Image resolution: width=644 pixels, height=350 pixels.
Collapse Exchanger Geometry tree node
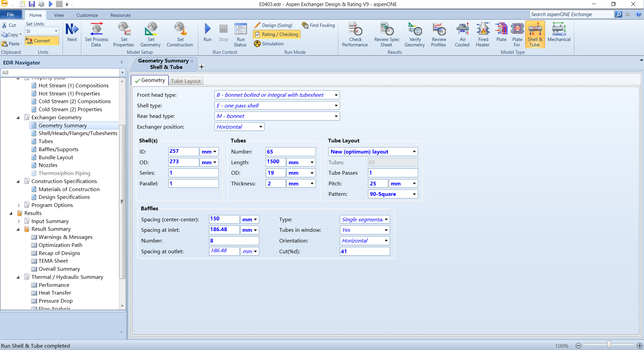coord(18,118)
